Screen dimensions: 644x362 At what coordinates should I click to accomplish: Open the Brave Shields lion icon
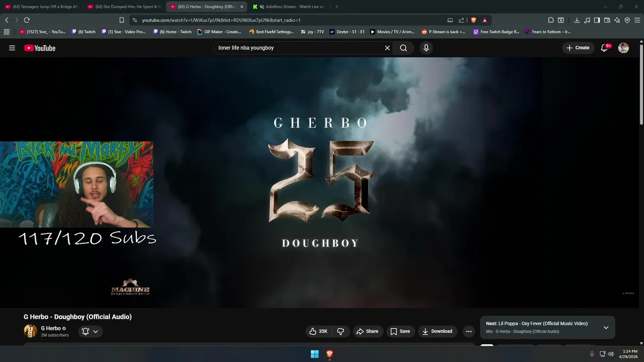pyautogui.click(x=473, y=20)
